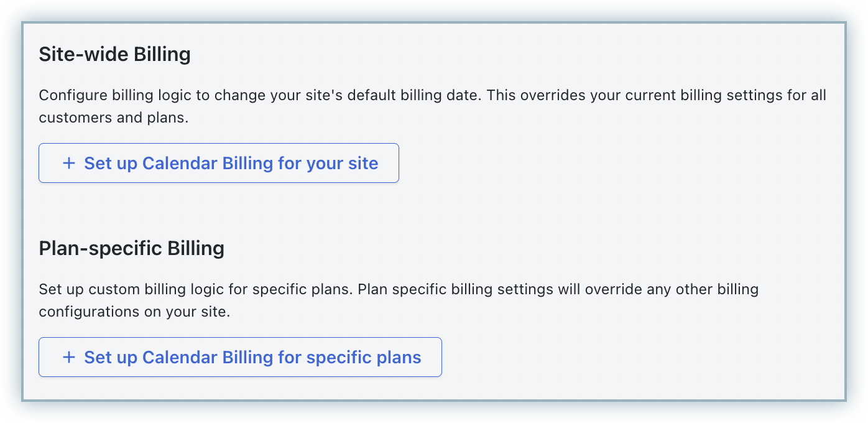Viewport: 868px width, 423px height.
Task: Click the "configurations on your site." text line
Action: tap(134, 311)
